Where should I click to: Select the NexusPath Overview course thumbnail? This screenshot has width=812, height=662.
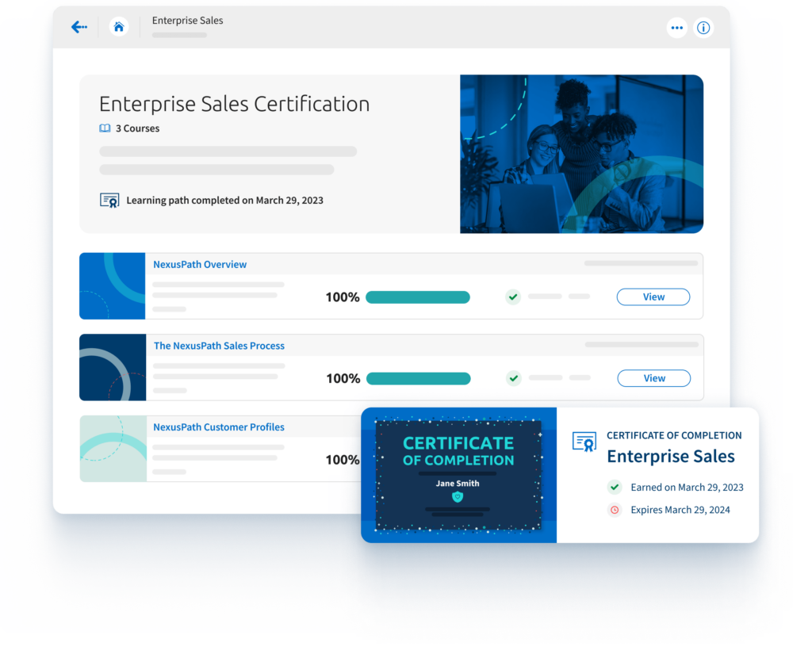(113, 286)
